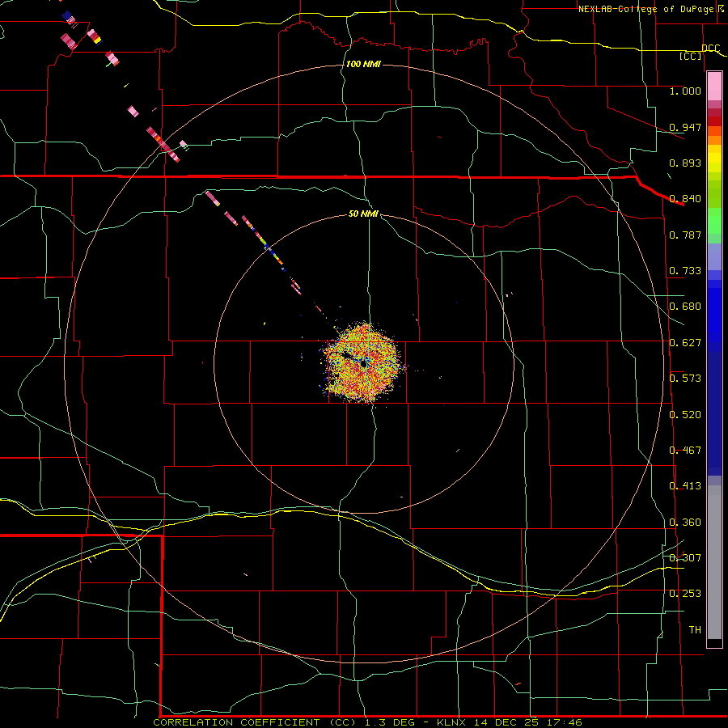The height and width of the screenshot is (728, 728).
Task: Select the 0.680 legend value
Action: 685,307
